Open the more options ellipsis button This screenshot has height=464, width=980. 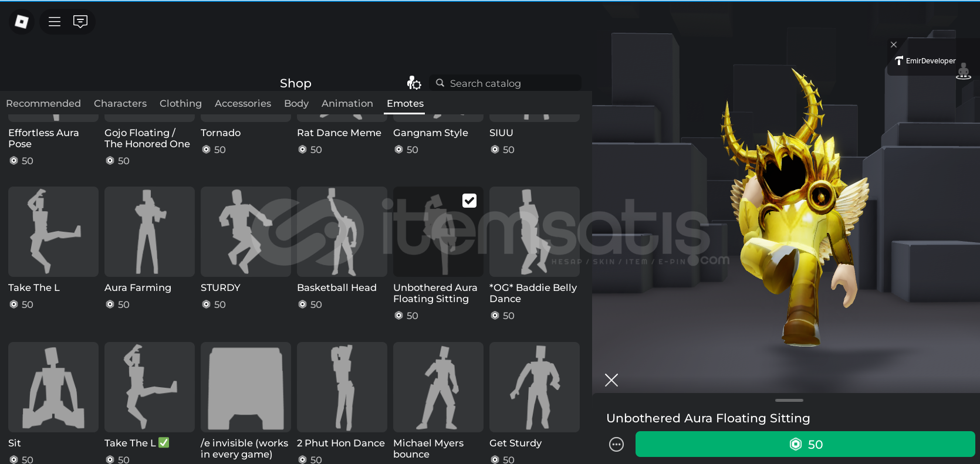pos(616,444)
